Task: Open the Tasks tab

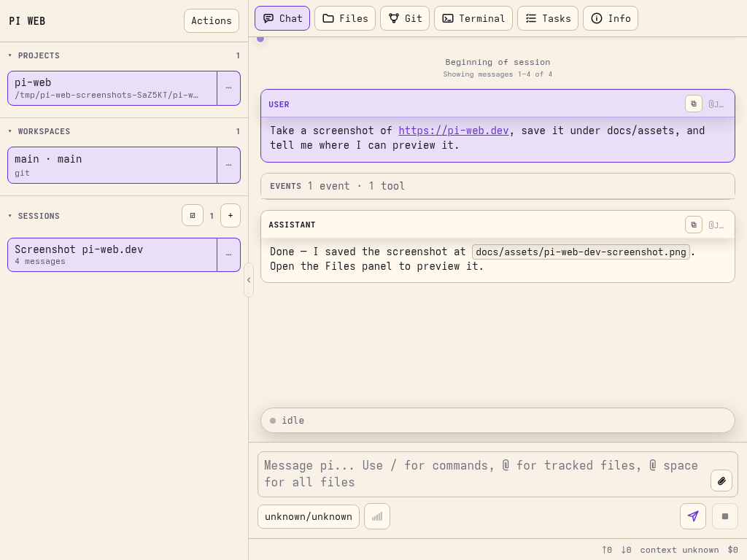Action: click(548, 18)
